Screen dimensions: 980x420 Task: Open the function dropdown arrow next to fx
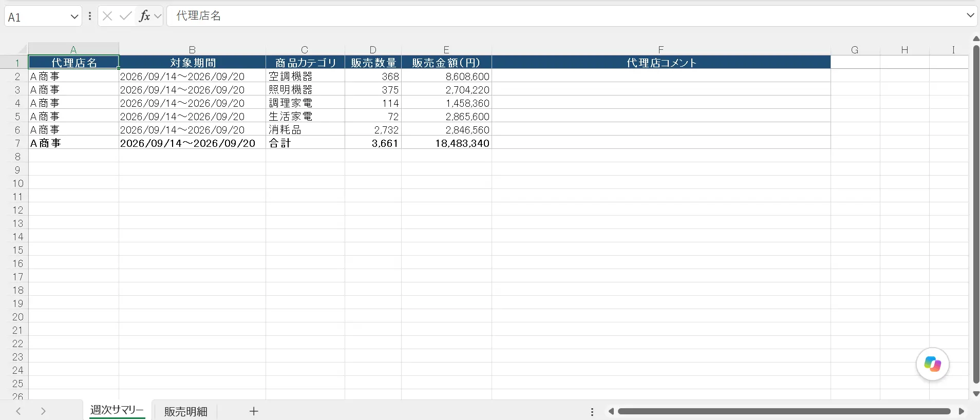tap(158, 16)
